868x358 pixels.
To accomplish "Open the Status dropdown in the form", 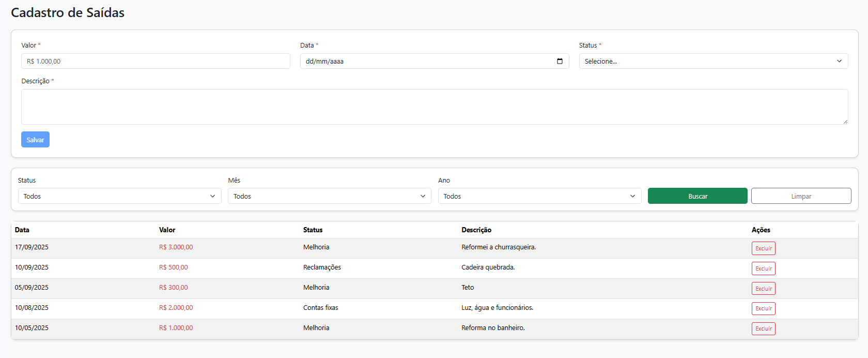I will coord(713,61).
